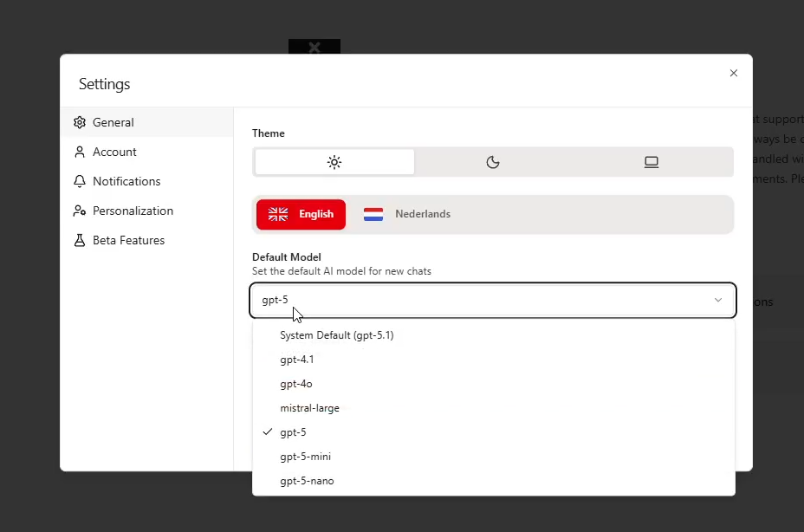
Task: Switch language to Nederlands
Action: 422,214
